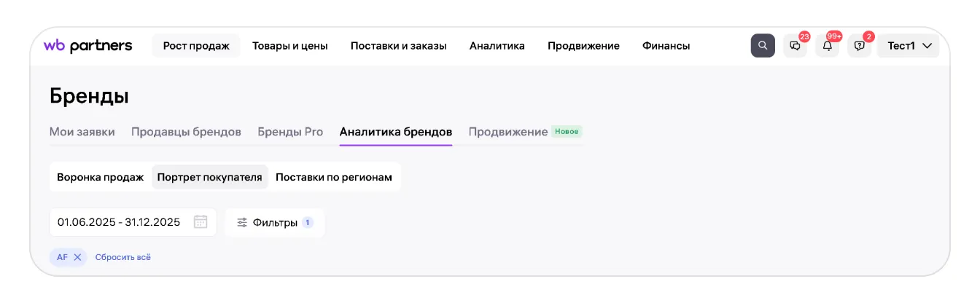The width and height of the screenshot is (980, 303).
Task: Expand the Тест1 account dropdown
Action: tap(909, 46)
